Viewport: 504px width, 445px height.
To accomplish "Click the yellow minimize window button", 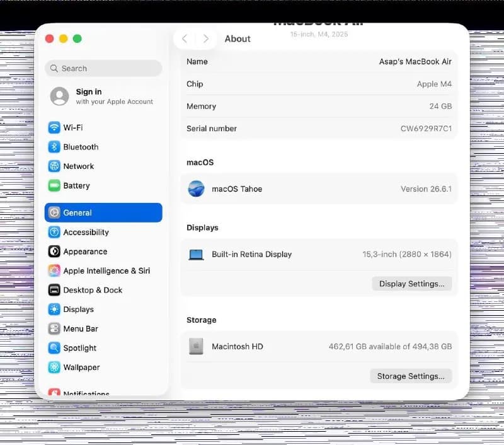I will 64,39.
